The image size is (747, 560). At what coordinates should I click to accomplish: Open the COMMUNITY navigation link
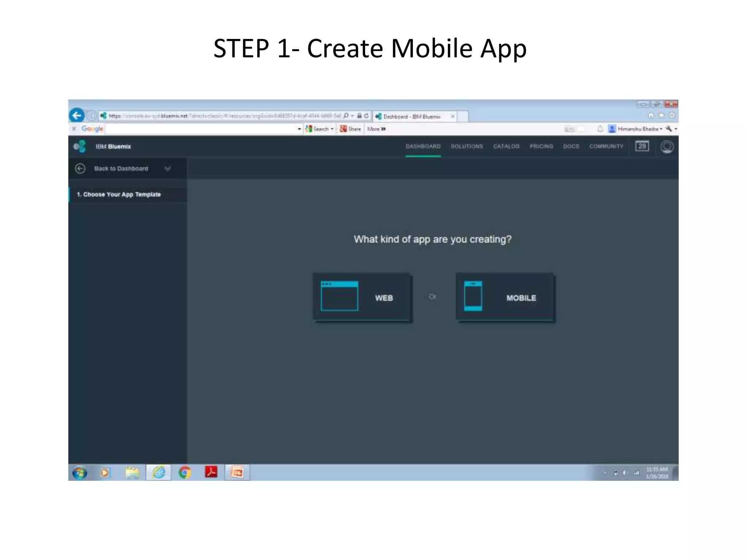click(606, 146)
